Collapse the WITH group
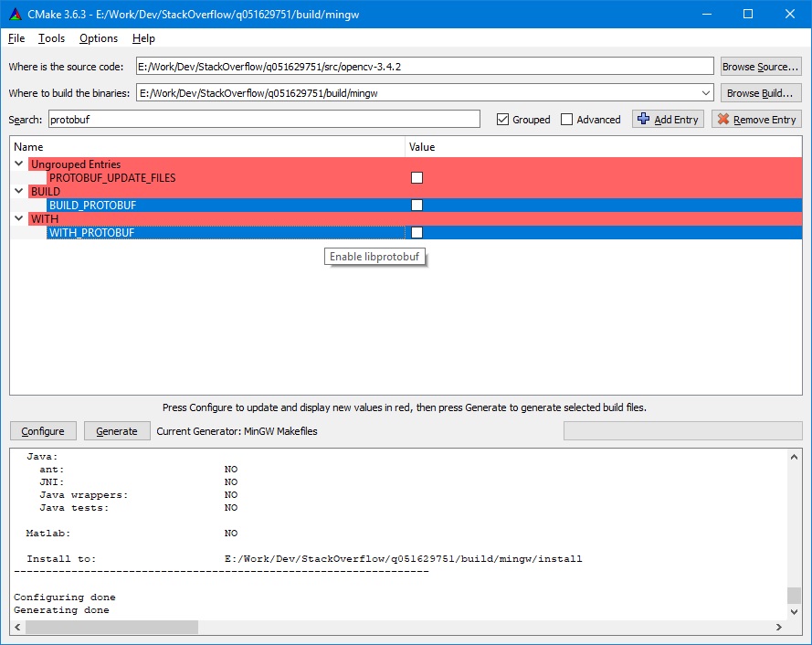Viewport: 812px width, 645px height. point(18,218)
